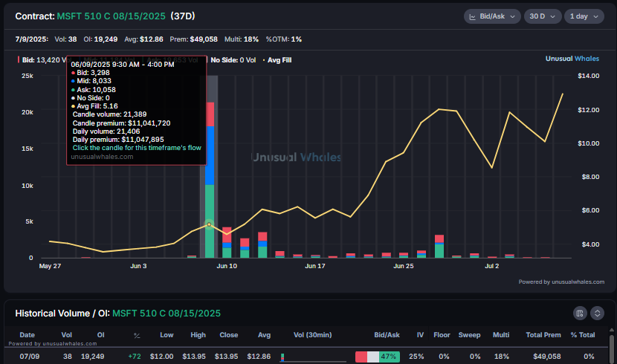
Task: Sort by the Vol column header
Action: tap(66, 335)
